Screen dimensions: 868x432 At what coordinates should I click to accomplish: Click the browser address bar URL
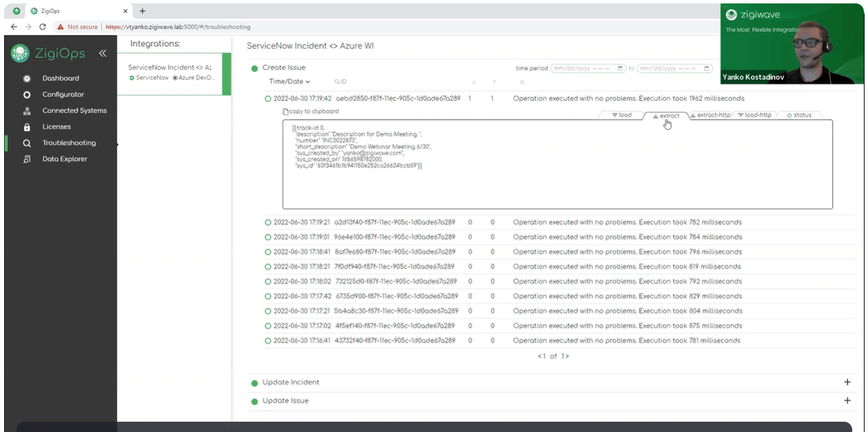pyautogui.click(x=177, y=27)
